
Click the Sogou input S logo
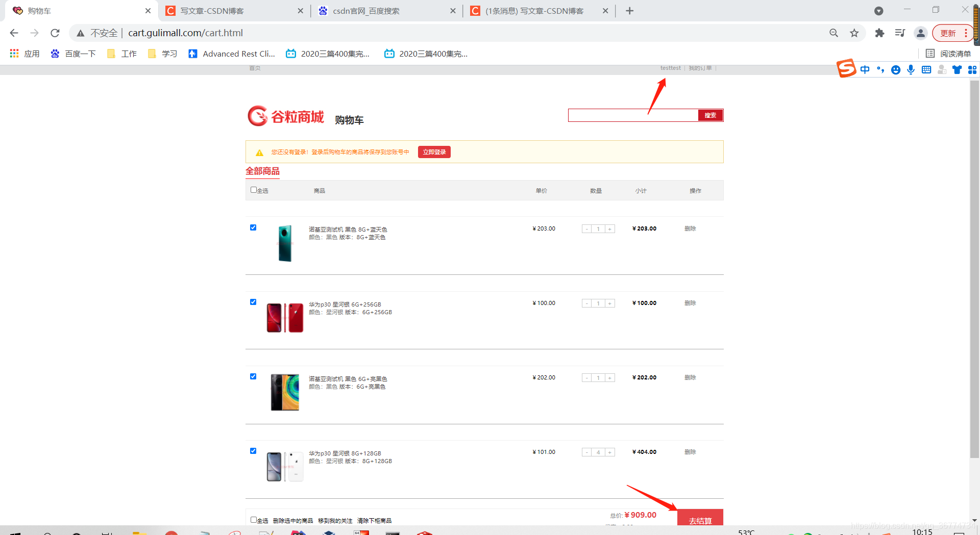click(846, 68)
